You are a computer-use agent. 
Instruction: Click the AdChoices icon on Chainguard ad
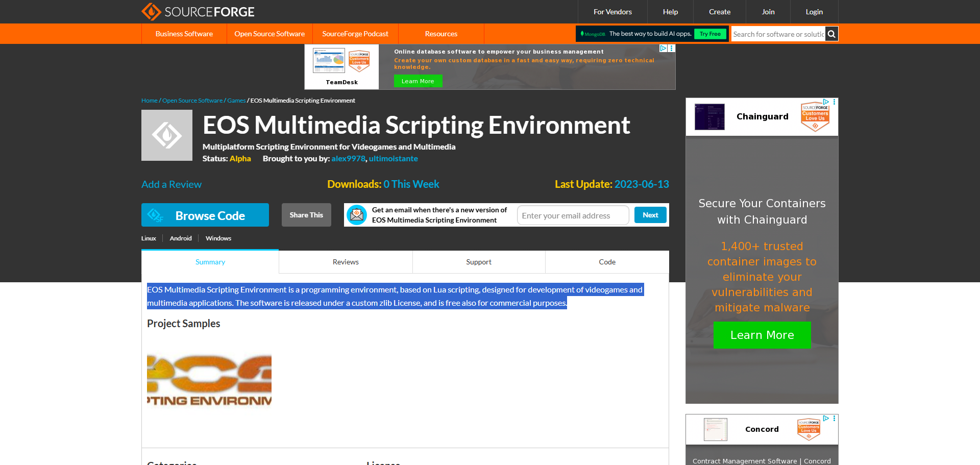pyautogui.click(x=826, y=102)
